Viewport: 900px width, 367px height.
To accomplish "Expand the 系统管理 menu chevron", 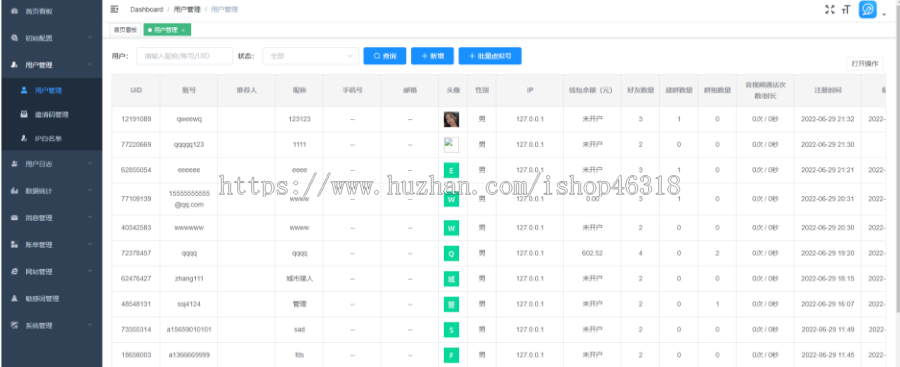I will (x=90, y=325).
